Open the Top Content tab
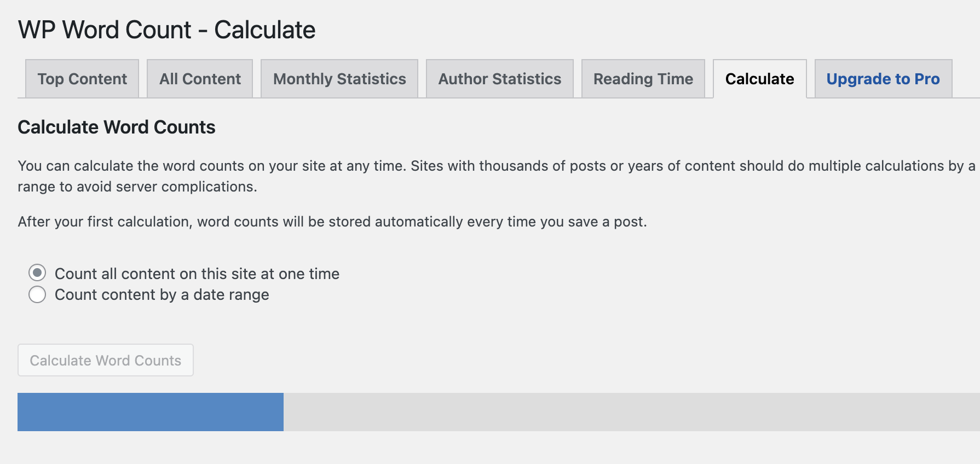 tap(82, 79)
